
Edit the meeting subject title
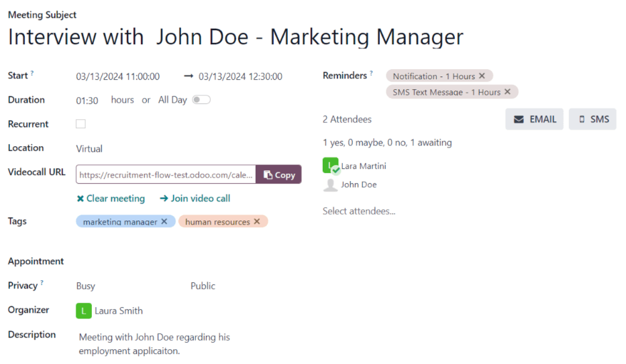(235, 37)
